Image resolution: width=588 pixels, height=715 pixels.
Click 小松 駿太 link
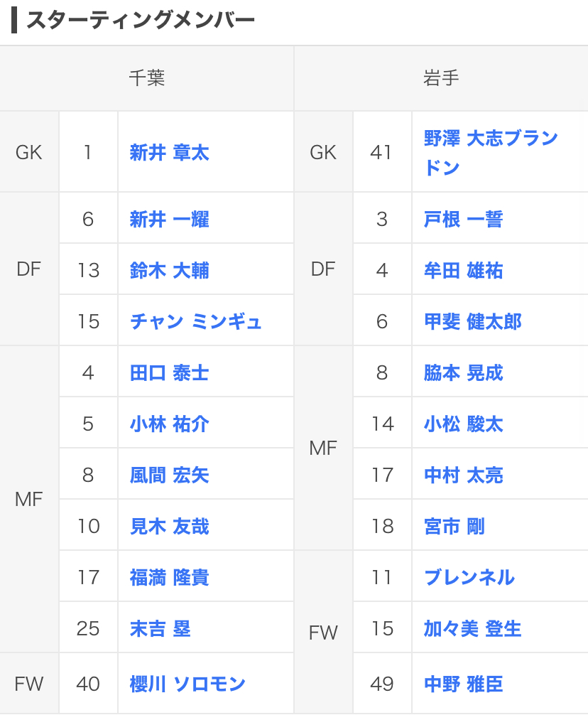(x=463, y=424)
